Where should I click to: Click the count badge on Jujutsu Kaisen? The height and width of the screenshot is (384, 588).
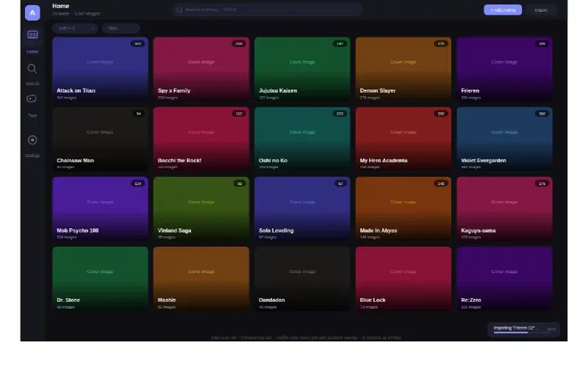pyautogui.click(x=340, y=44)
